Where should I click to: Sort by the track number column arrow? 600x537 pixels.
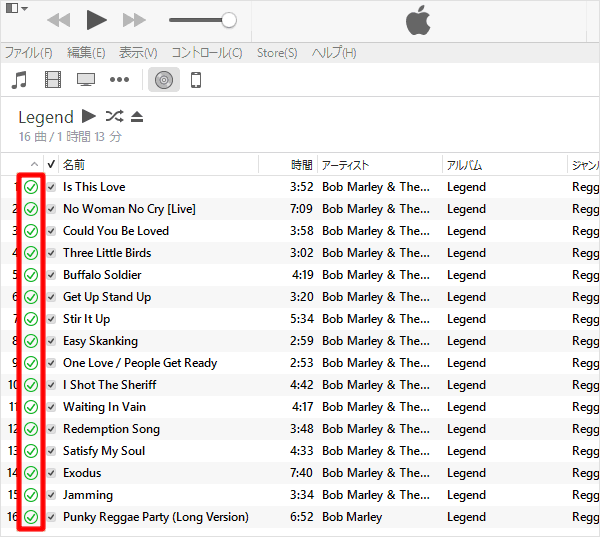(x=34, y=165)
